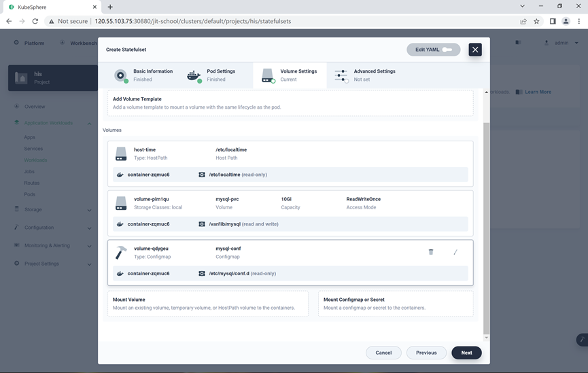The width and height of the screenshot is (588, 373).
Task: Open the project Overview page
Action: click(x=35, y=107)
